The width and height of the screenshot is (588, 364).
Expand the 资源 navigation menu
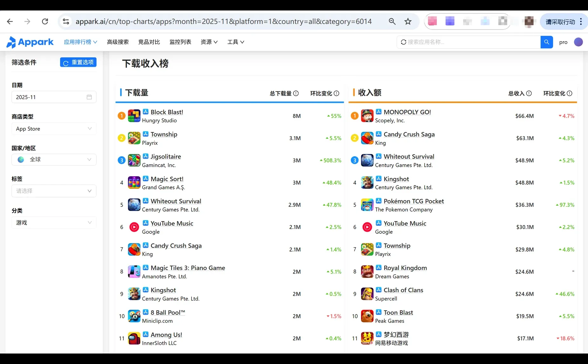point(209,42)
